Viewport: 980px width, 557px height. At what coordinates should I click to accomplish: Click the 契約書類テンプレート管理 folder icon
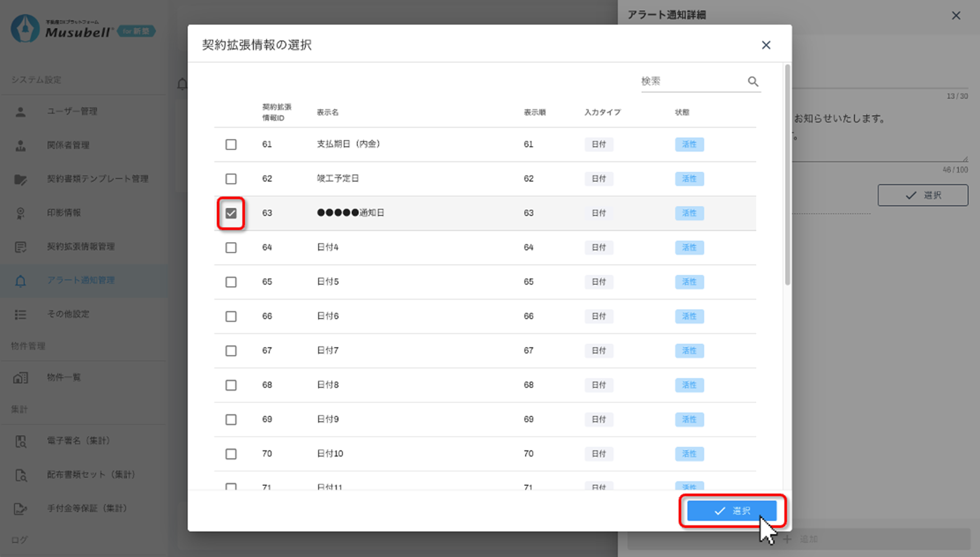21,179
